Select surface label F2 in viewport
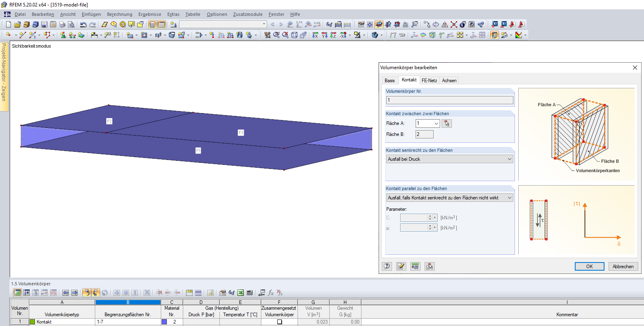Viewport: 644px width, 326px height. click(x=109, y=121)
